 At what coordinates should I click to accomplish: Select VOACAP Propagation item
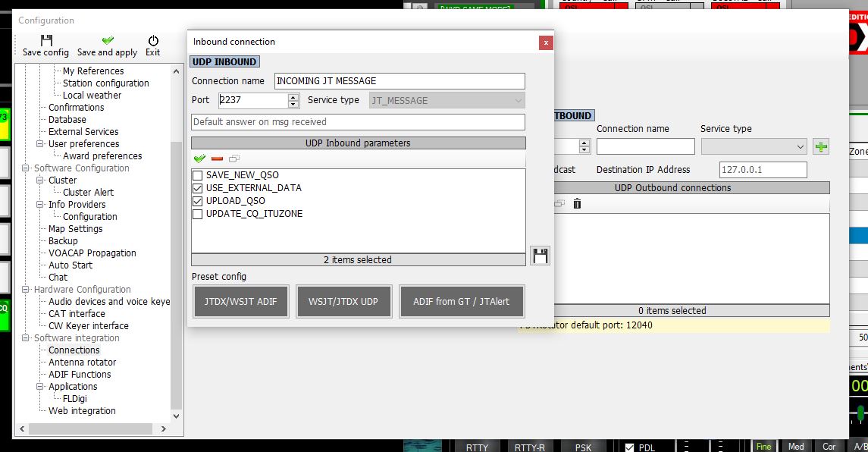point(92,253)
